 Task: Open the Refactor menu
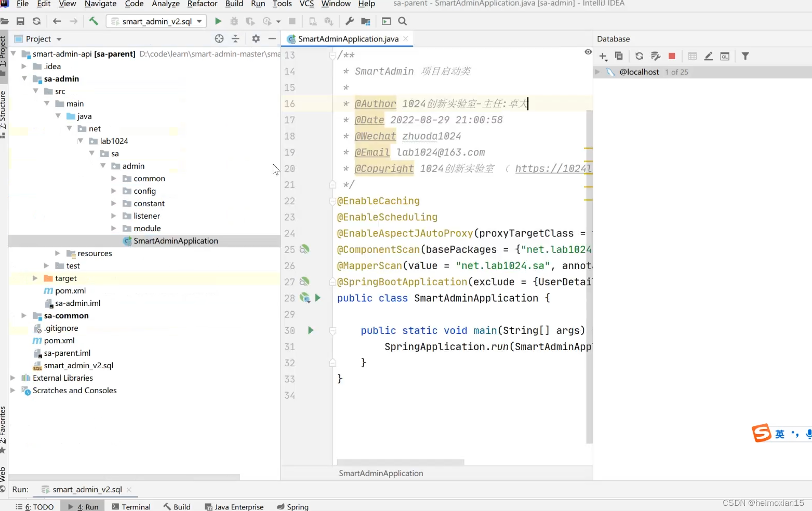(x=202, y=4)
